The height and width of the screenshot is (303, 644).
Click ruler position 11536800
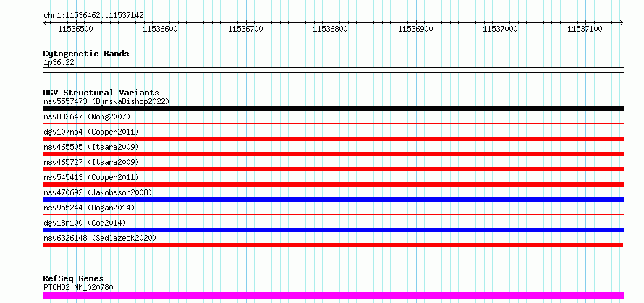click(x=330, y=29)
